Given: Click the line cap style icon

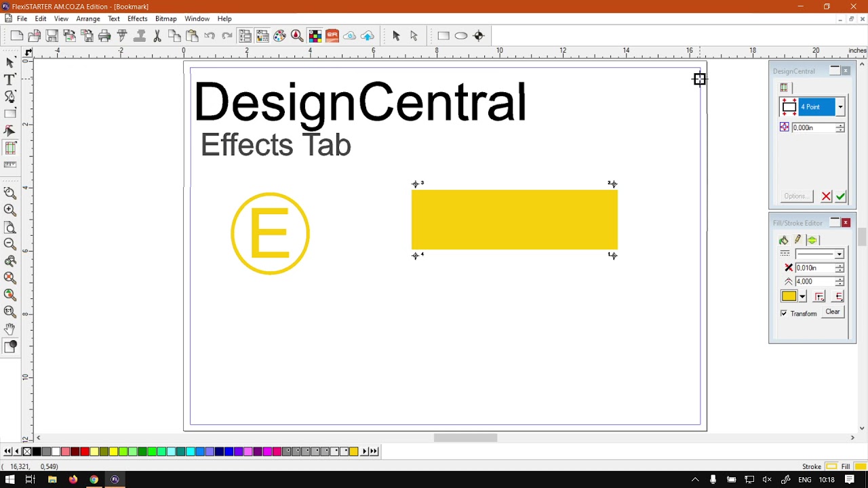Looking at the screenshot, I should point(838,296).
